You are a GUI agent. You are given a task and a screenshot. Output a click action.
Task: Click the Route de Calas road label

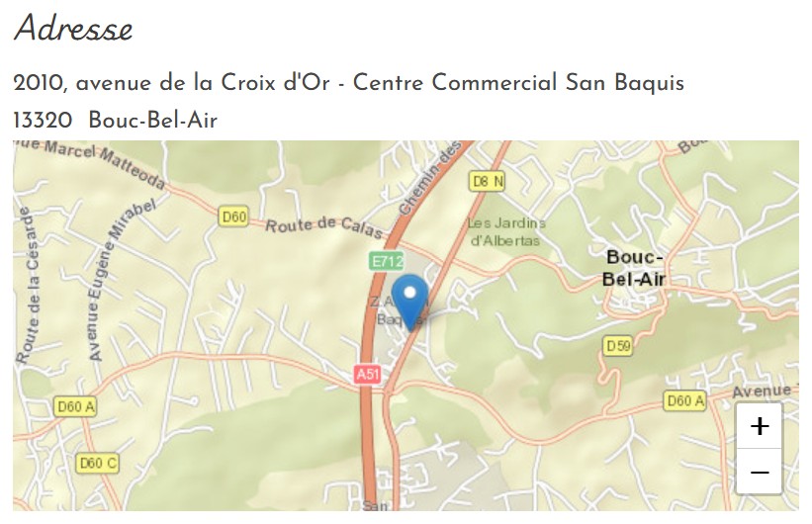tap(324, 226)
